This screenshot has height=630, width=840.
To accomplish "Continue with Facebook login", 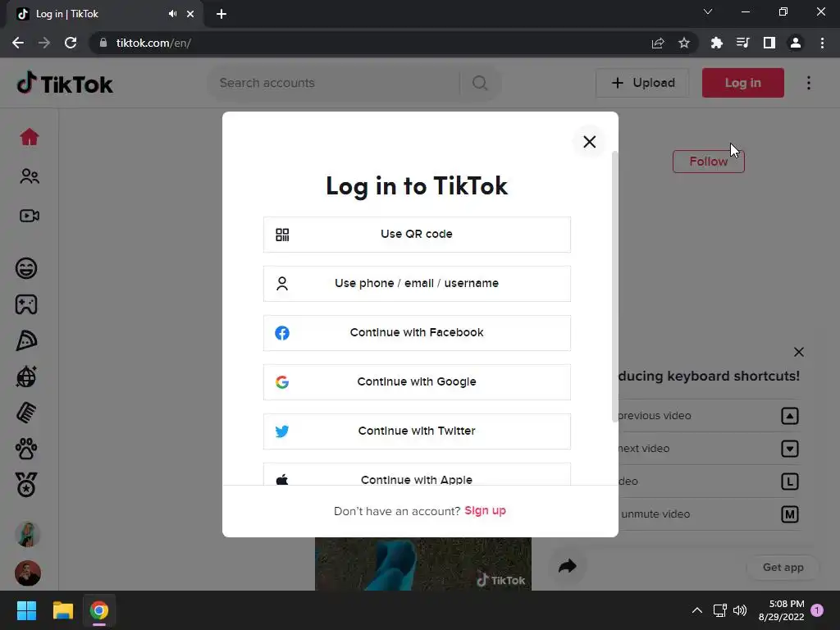I will (417, 333).
